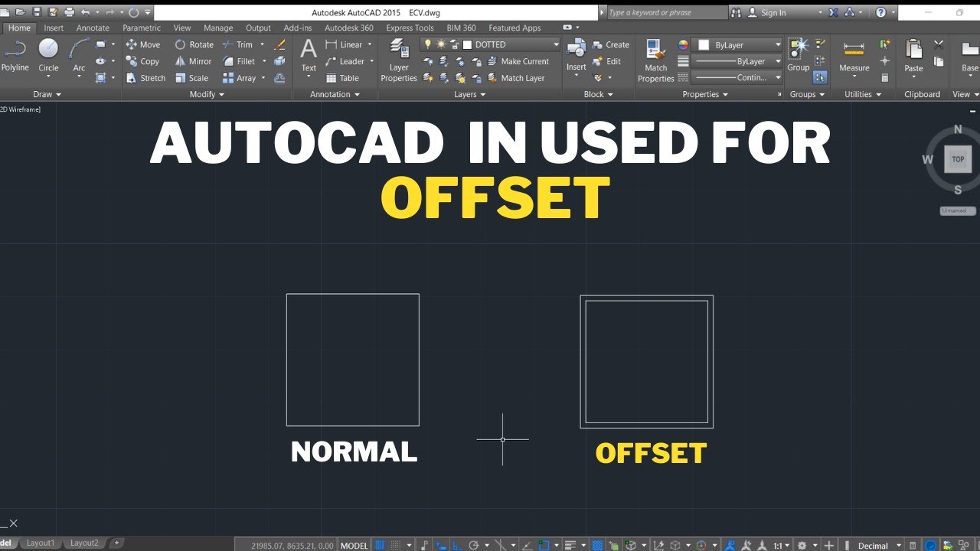The width and height of the screenshot is (980, 551).
Task: Select the Text annotation tool
Action: 309,55
